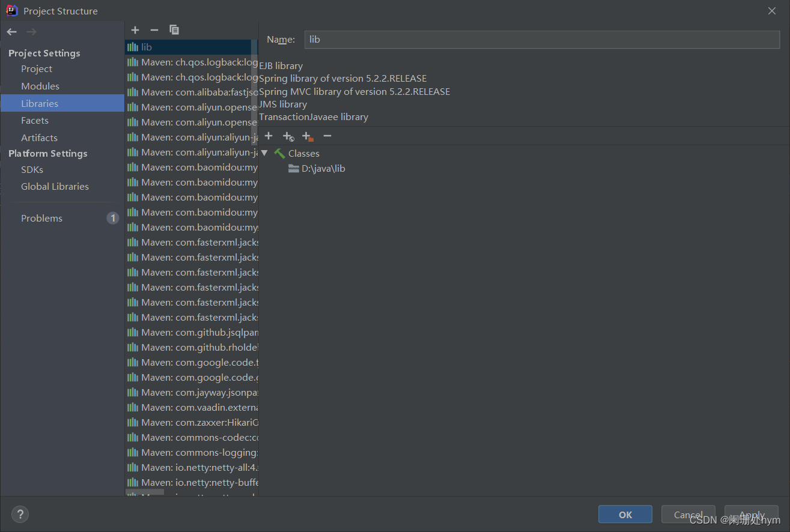
Task: Open the SDKs platform settings
Action: click(32, 170)
